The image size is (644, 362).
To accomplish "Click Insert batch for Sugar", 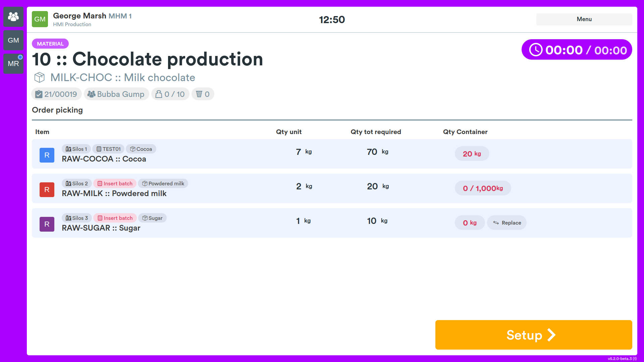I will 115,218.
